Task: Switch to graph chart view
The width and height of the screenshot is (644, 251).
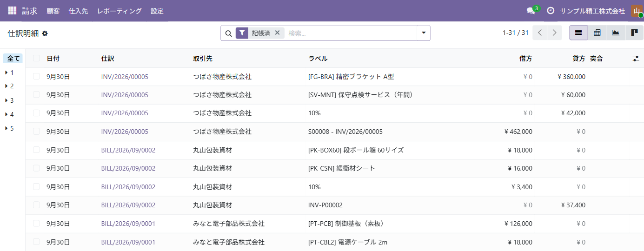Action: click(x=616, y=33)
